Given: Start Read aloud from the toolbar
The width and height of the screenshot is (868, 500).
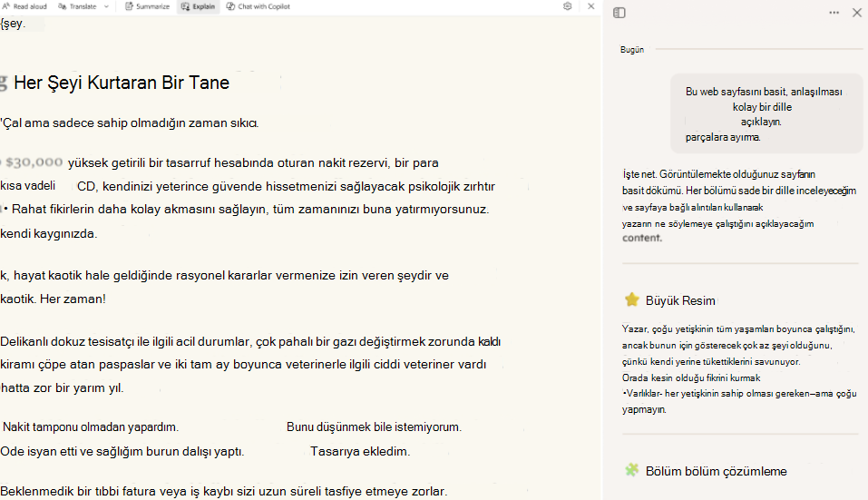Looking at the screenshot, I should tap(24, 6).
